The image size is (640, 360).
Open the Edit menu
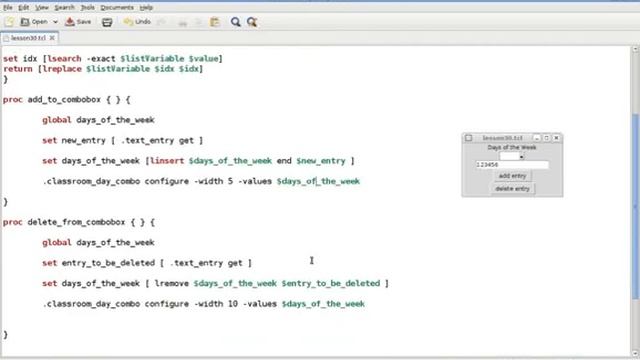(24, 7)
